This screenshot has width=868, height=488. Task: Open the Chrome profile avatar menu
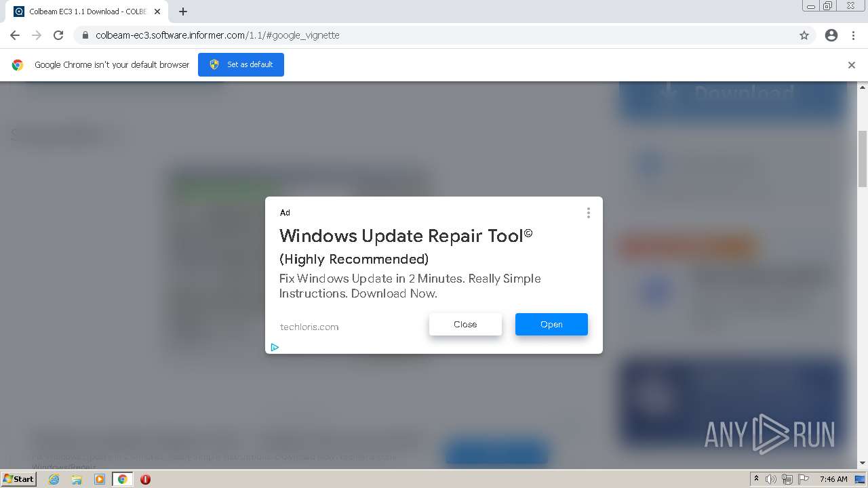click(x=831, y=35)
